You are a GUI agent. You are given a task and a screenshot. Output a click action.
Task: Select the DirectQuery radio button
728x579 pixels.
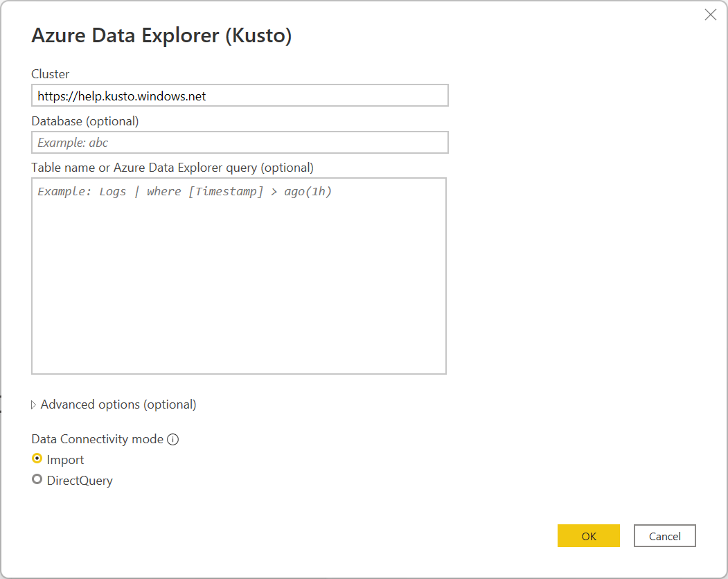tap(37, 479)
